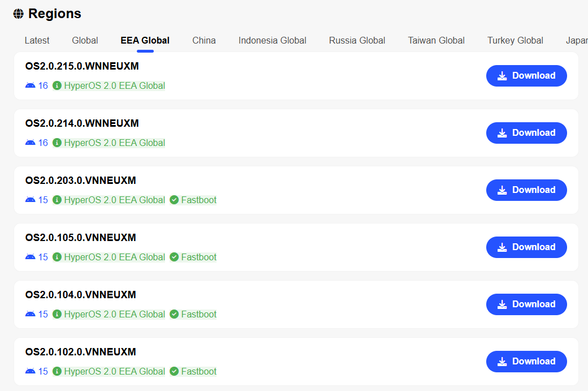The height and width of the screenshot is (391, 588).
Task: Click the OS2.0.104.0.VNNEUXM version title
Action: click(81, 295)
